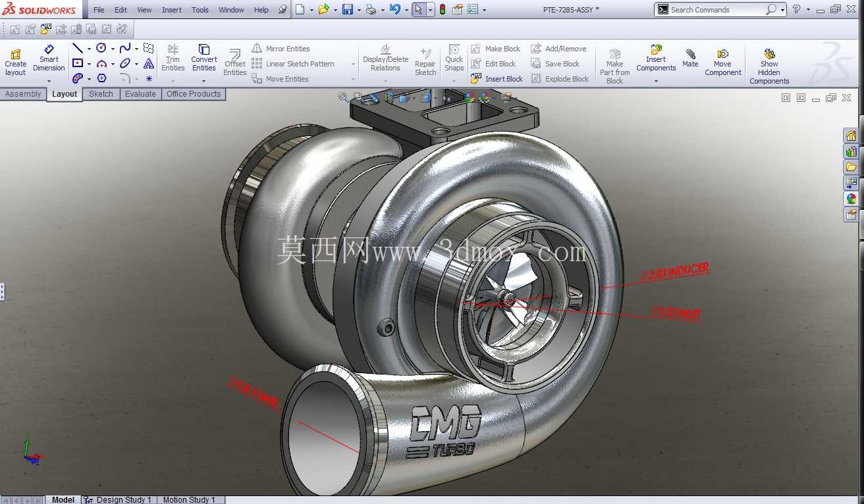
Task: Open the Edit menu
Action: click(x=121, y=10)
